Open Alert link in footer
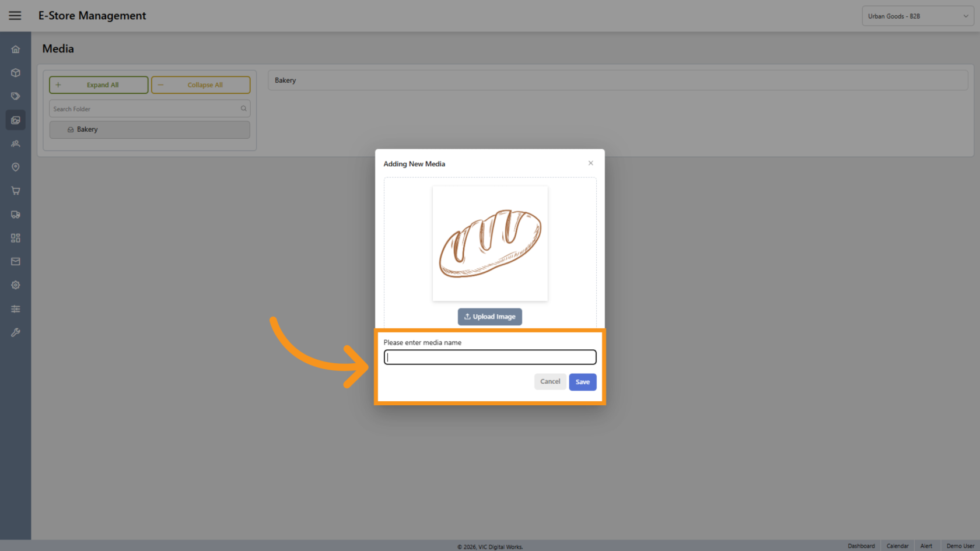 (926, 546)
